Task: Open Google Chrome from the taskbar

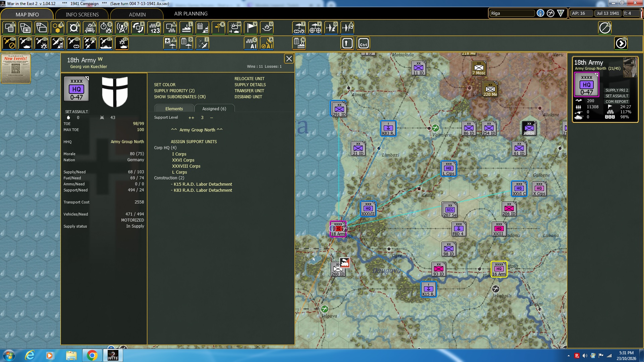Action: 92,355
